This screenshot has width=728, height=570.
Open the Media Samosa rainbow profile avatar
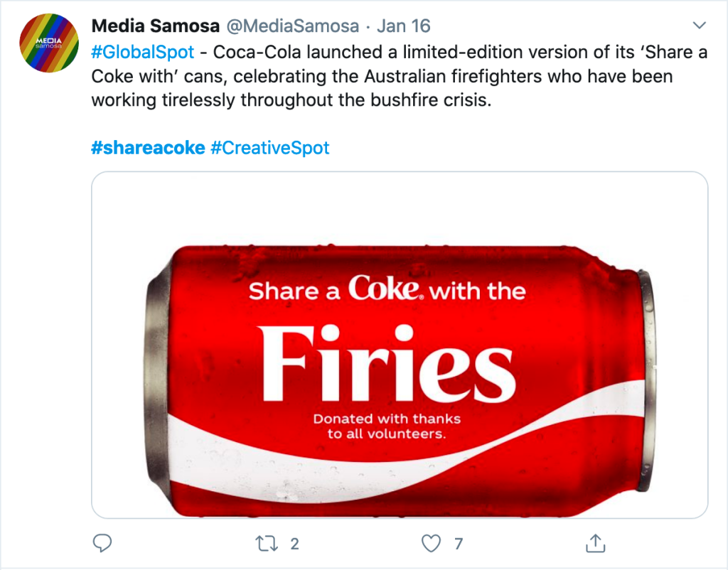(x=47, y=43)
